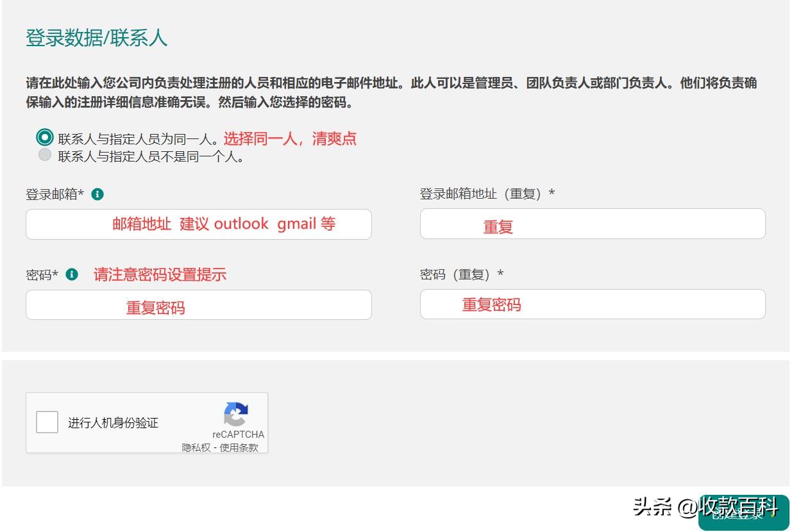Select radio option 联系人与指定人员不是同一个人
Image resolution: width=794 pixels, height=532 pixels.
point(44,154)
